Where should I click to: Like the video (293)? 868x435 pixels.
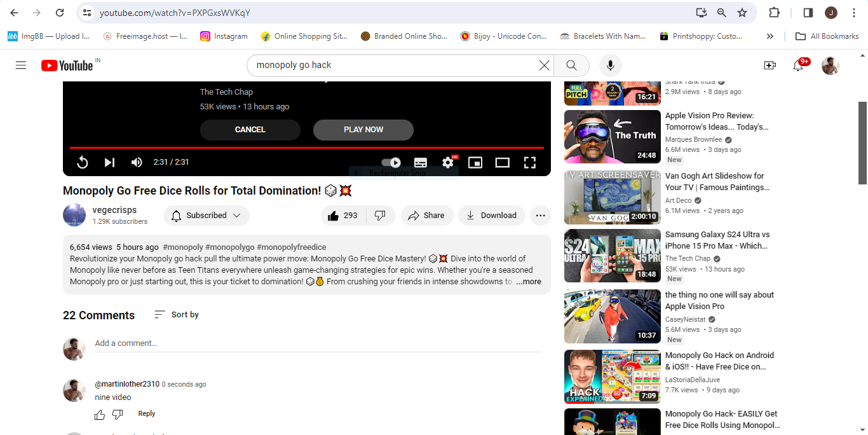click(343, 216)
